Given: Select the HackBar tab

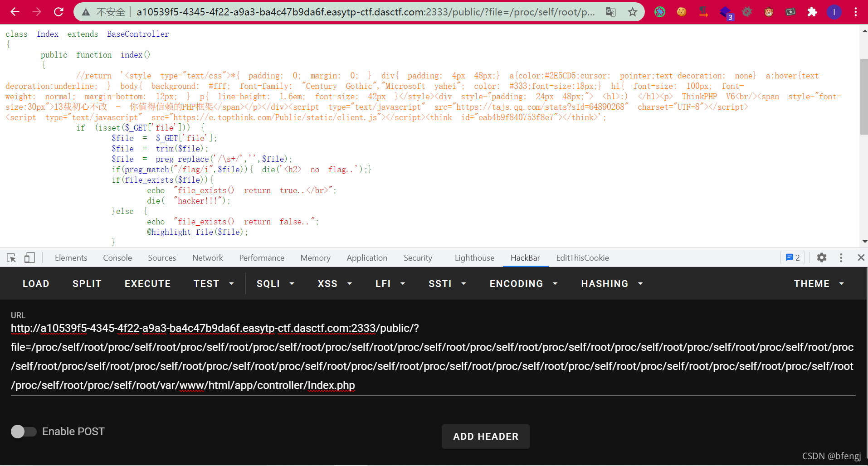Looking at the screenshot, I should point(525,258).
